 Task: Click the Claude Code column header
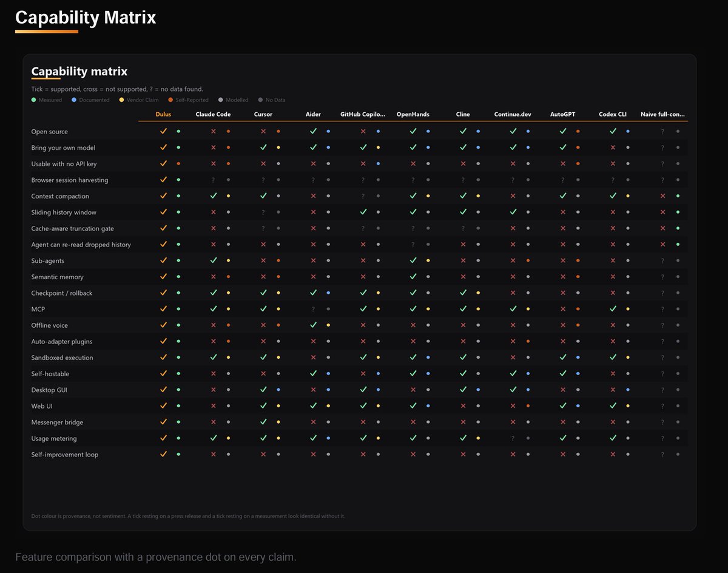[213, 114]
